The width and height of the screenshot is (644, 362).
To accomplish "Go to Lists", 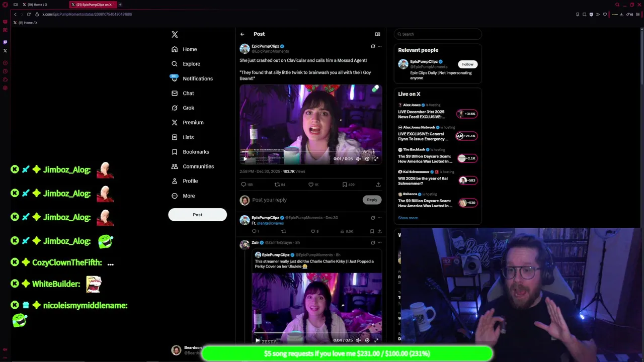I will pyautogui.click(x=183, y=137).
